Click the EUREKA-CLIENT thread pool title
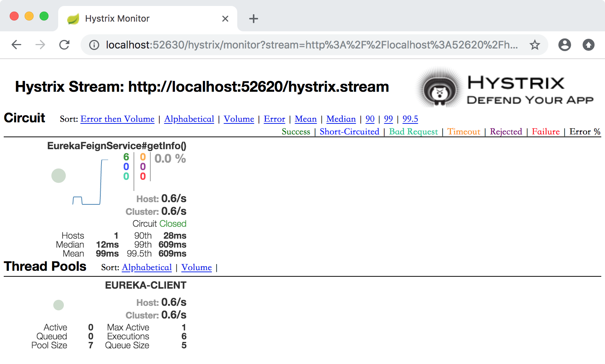 tap(146, 285)
